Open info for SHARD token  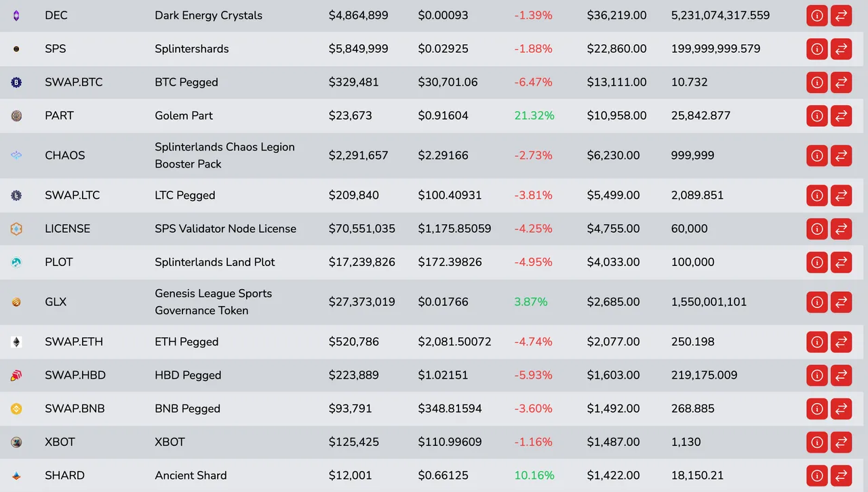pos(817,476)
